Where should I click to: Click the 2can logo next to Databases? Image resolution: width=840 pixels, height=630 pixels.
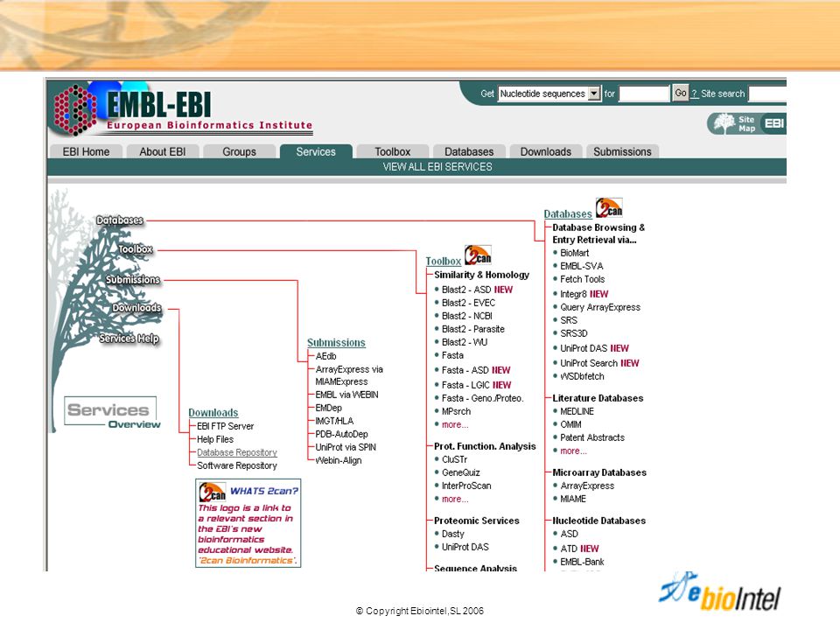(609, 208)
